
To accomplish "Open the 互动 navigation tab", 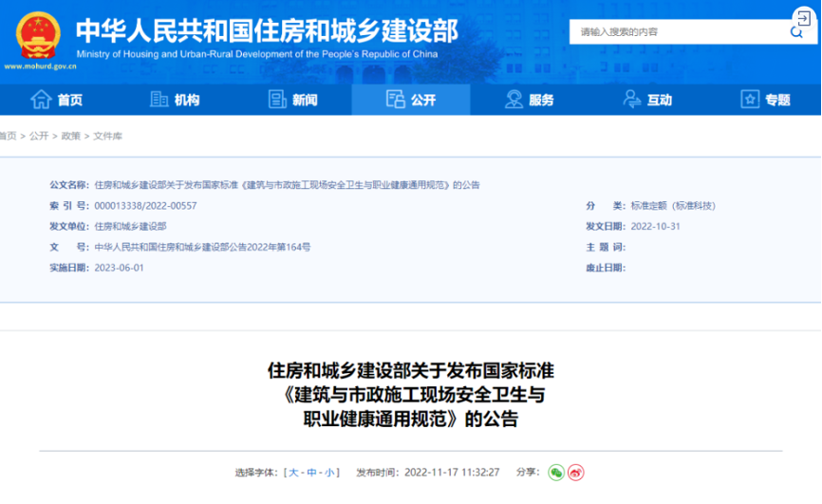I will pos(647,100).
